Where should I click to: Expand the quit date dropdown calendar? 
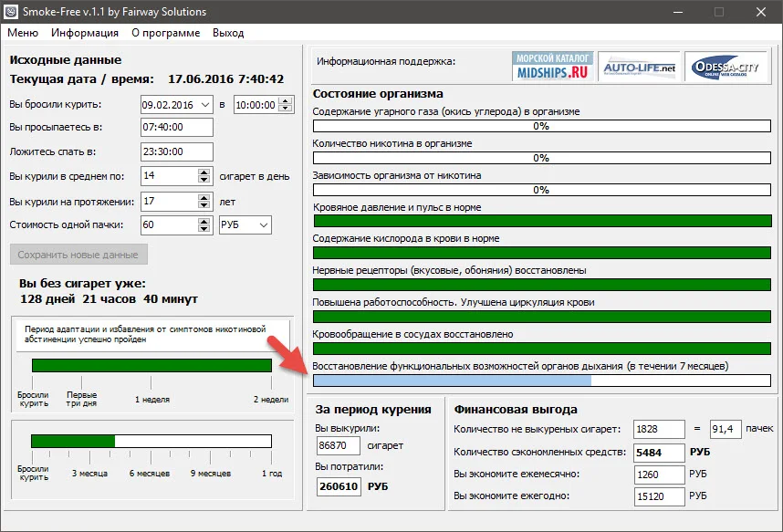(x=204, y=105)
